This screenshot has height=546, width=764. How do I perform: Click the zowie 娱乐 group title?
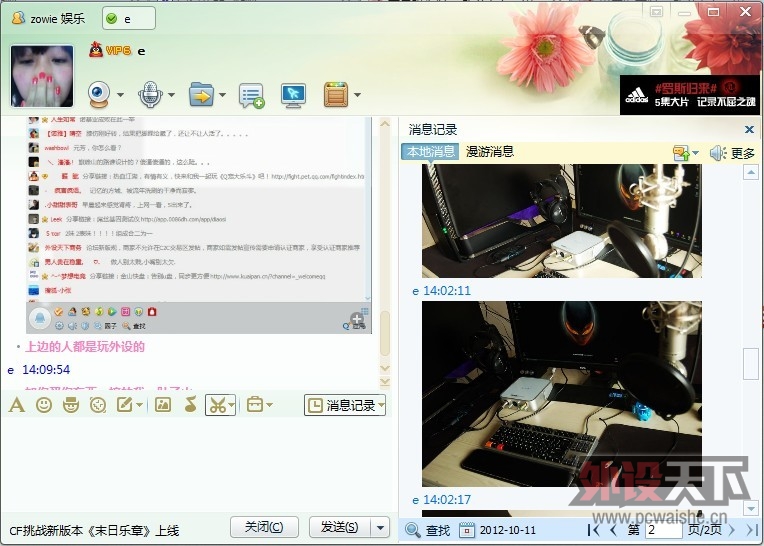pos(57,19)
